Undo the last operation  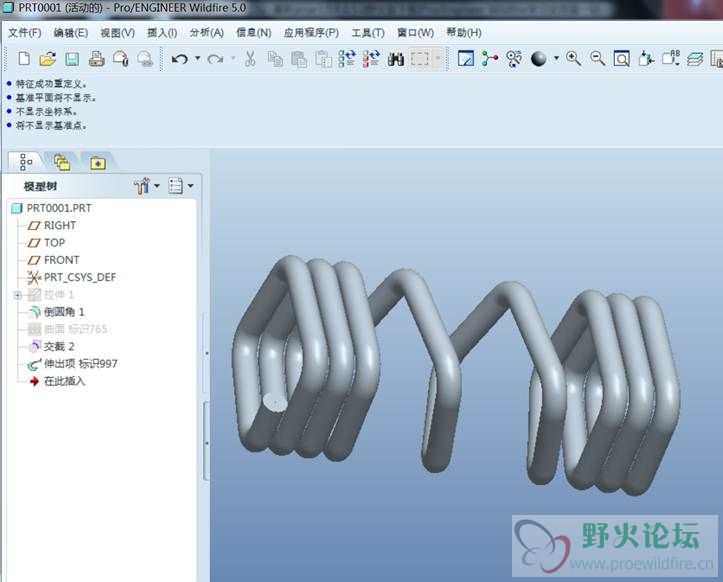coord(179,59)
